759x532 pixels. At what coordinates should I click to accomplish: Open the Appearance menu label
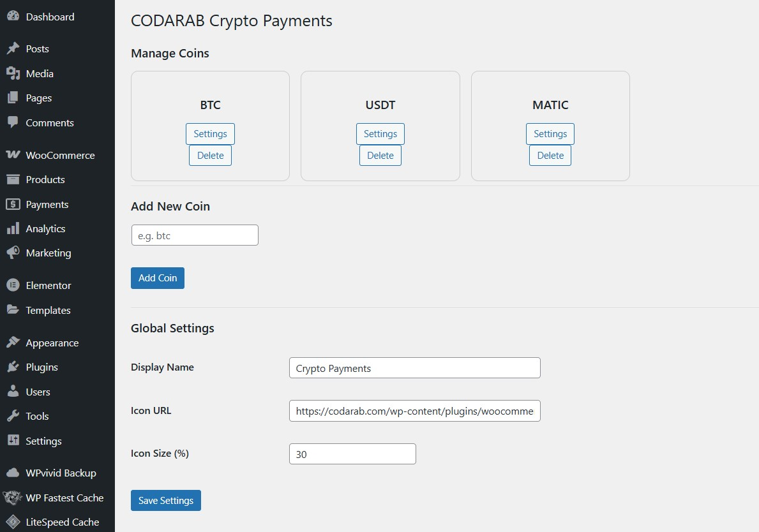pos(52,343)
